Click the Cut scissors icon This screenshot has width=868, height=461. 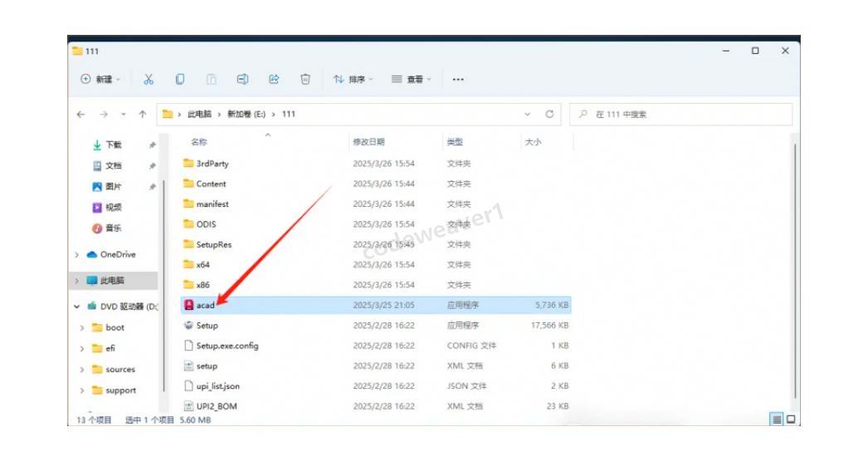tap(149, 79)
